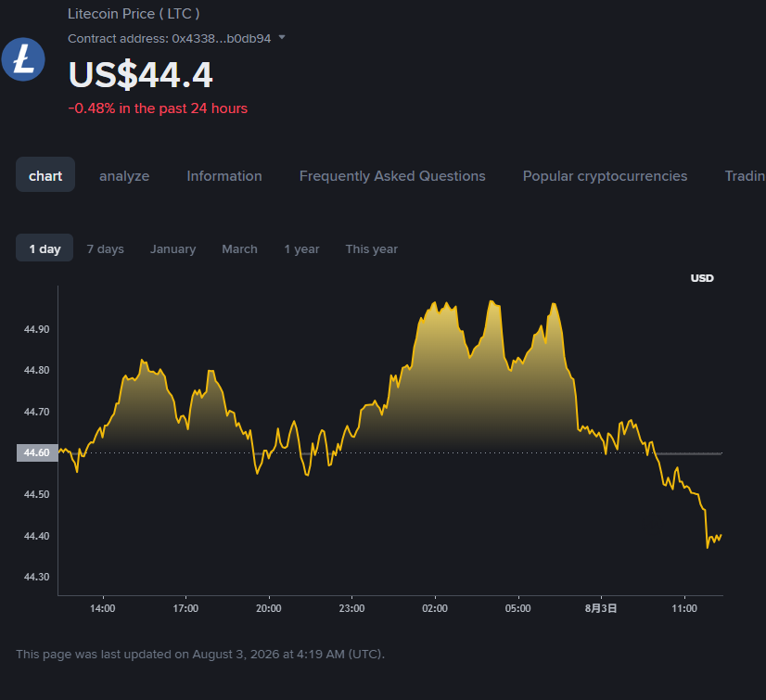Open the chart tab
Screen dimensions: 766x700
[45, 174]
